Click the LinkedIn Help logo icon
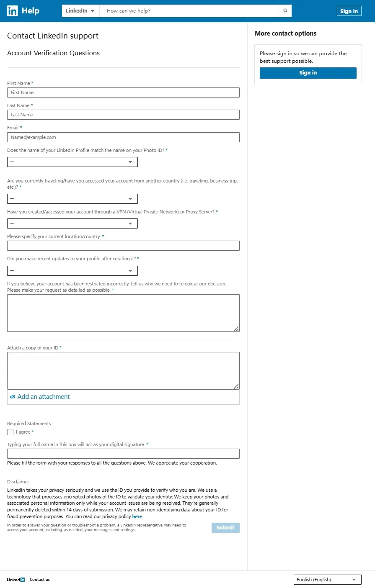 point(13,11)
